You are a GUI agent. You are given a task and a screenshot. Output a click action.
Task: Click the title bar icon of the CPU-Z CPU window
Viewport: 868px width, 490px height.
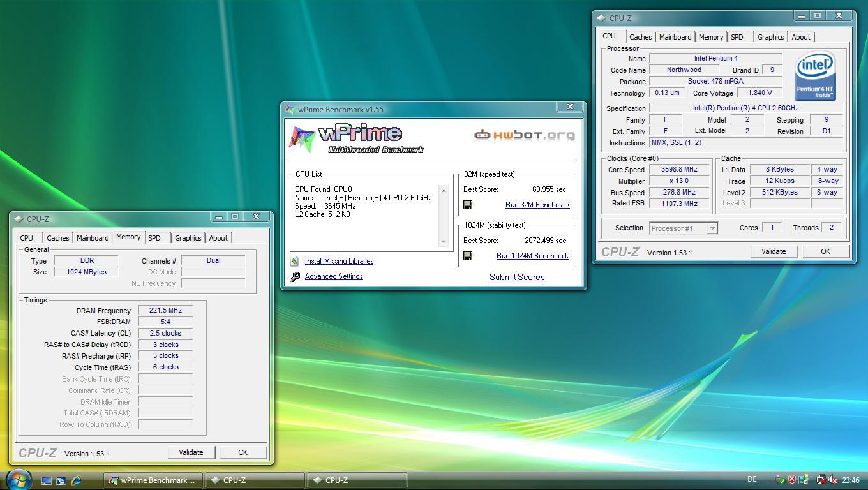pos(602,18)
